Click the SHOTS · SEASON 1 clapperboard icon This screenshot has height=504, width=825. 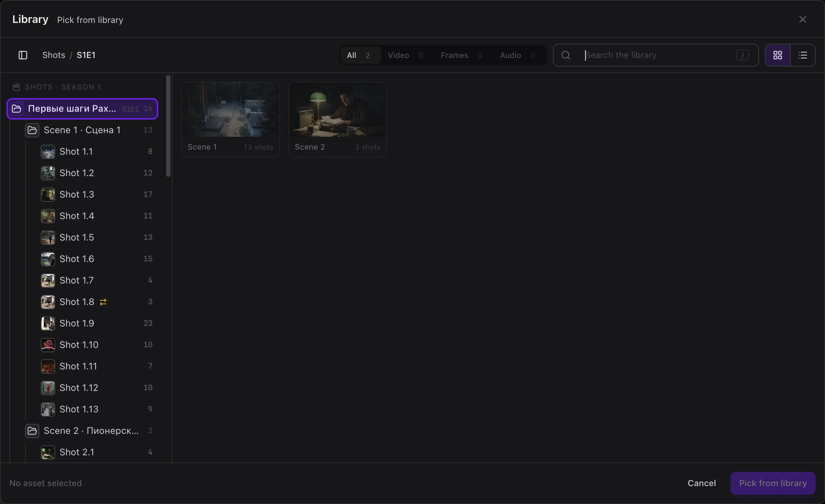coord(16,87)
